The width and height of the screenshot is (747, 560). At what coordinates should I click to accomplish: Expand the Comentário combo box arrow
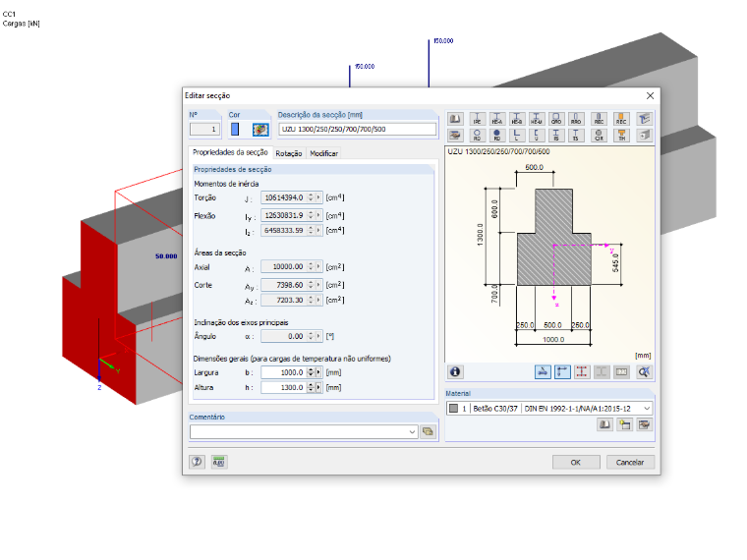coord(412,432)
